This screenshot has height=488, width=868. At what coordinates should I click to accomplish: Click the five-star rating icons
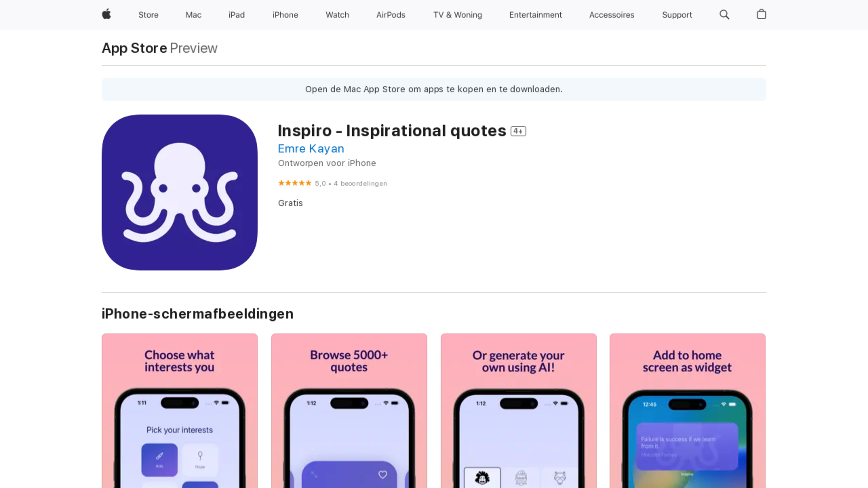click(x=295, y=183)
